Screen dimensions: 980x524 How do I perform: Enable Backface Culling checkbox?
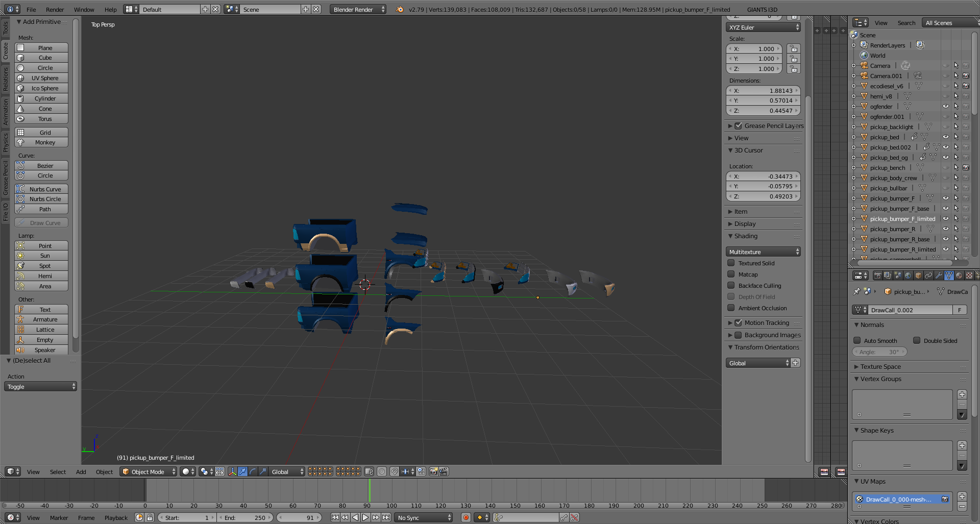click(x=731, y=285)
